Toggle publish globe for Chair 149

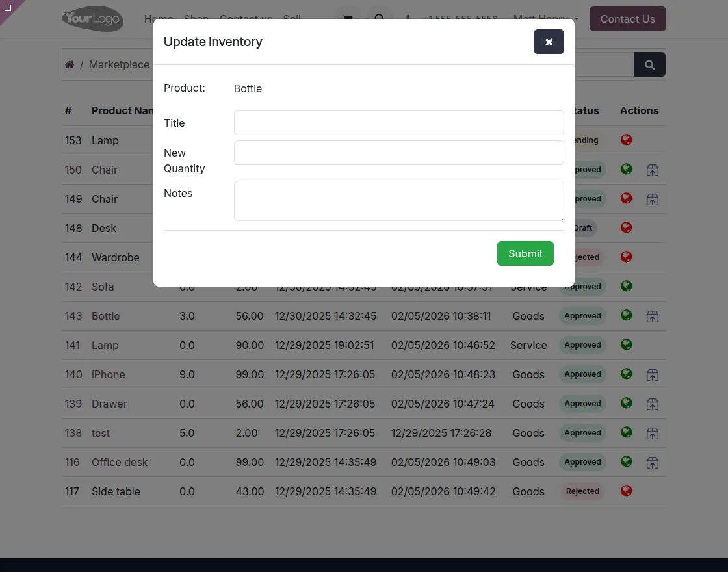coord(627,198)
